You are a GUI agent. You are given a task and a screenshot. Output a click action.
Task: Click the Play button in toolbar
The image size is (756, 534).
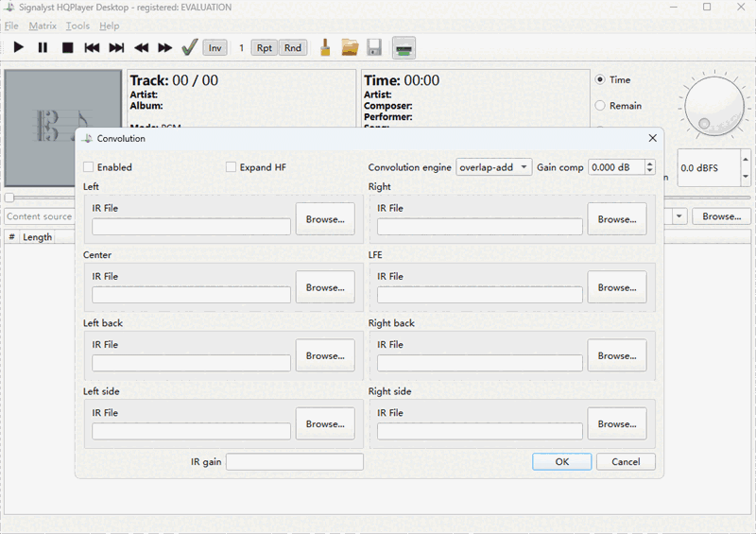pos(18,47)
